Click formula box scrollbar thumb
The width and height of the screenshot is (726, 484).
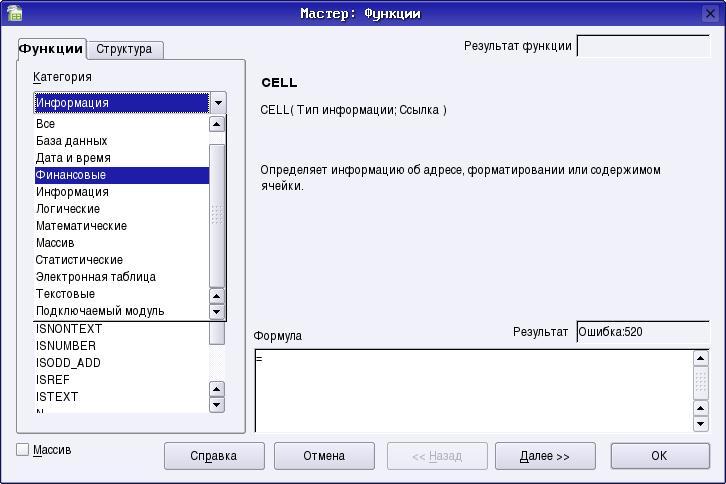click(x=701, y=383)
